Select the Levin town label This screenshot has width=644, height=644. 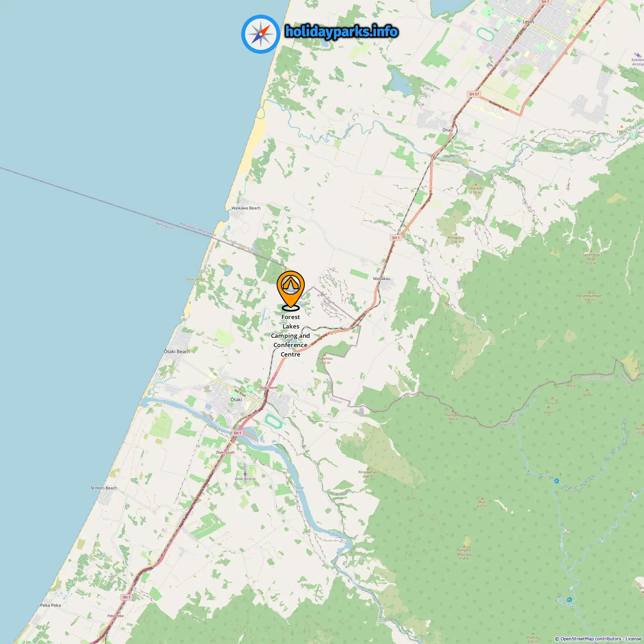528,22
